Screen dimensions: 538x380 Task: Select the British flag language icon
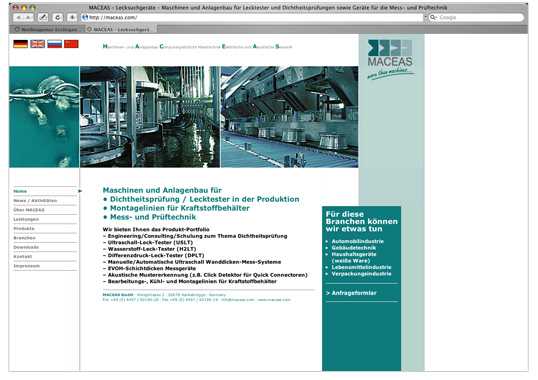tap(37, 44)
